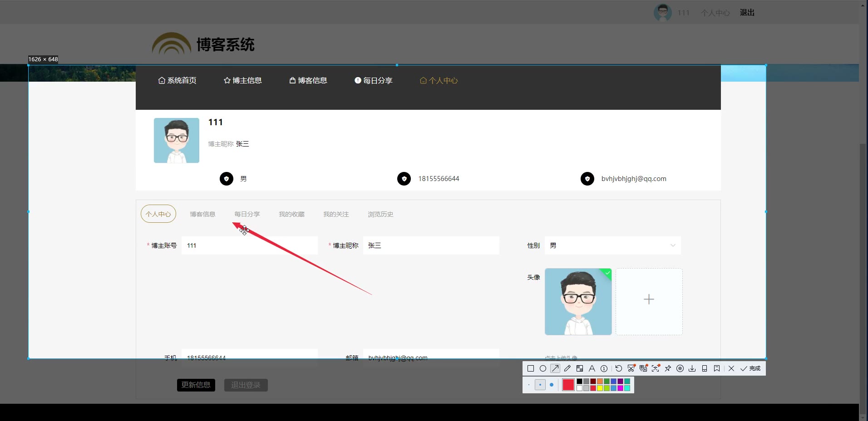The width and height of the screenshot is (868, 421).
Task: Pick the magenta color swatch
Action: (x=620, y=388)
